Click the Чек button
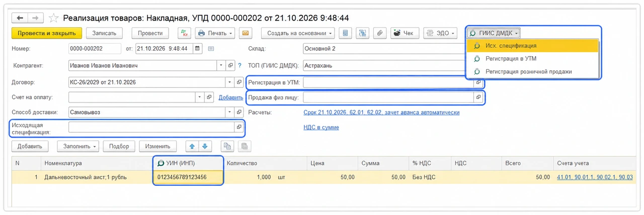644x215 pixels. (x=405, y=33)
